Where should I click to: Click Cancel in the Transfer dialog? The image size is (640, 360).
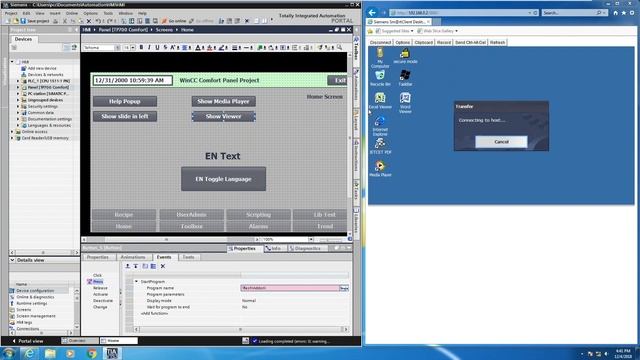[501, 142]
